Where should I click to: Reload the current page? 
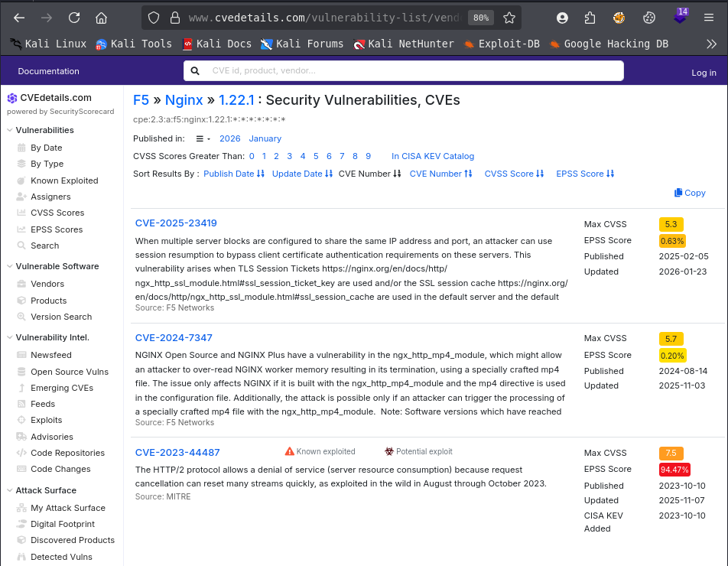[74, 18]
